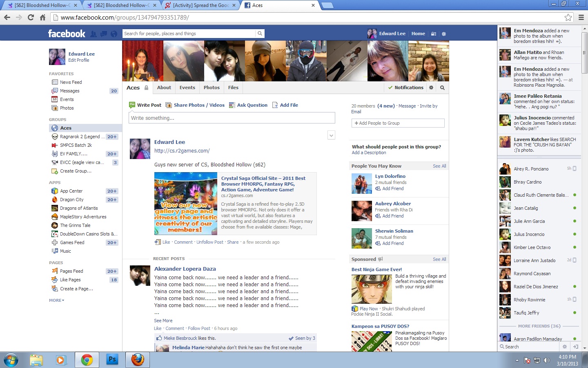Launch Photoshop from the taskbar
The image size is (588, 368).
click(112, 360)
